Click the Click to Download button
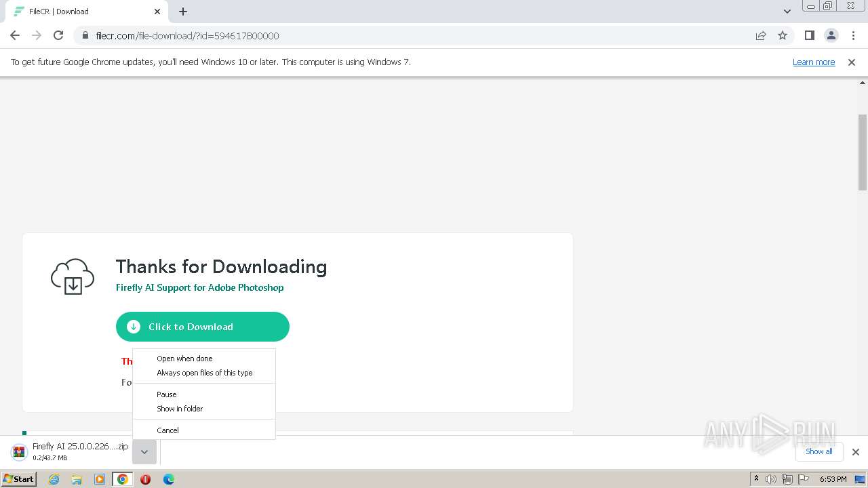868x488 pixels. pyautogui.click(x=203, y=327)
